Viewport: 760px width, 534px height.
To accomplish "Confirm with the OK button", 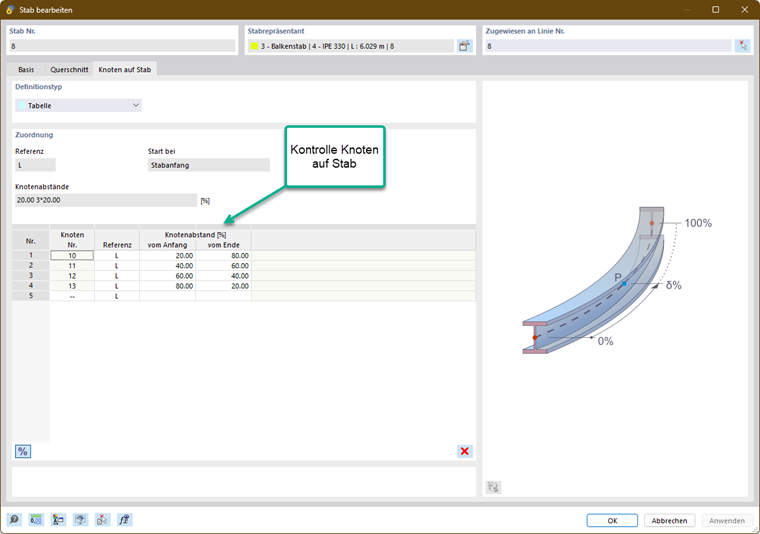I will point(612,520).
